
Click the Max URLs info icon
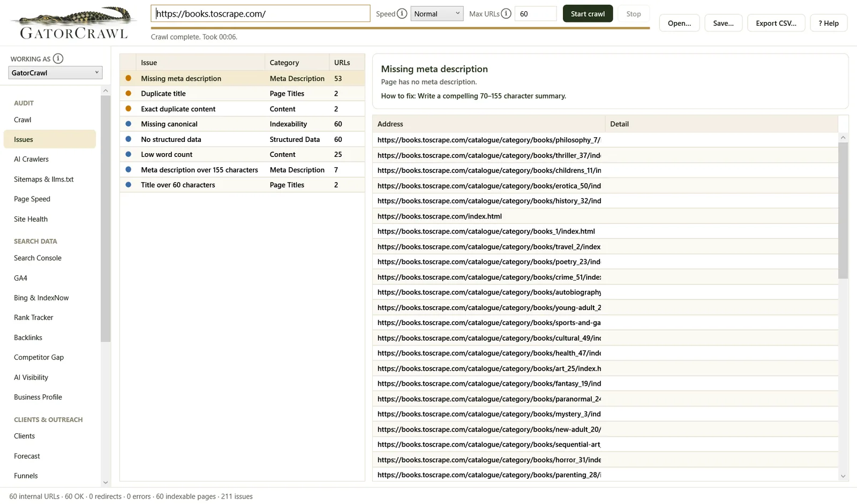tap(506, 13)
